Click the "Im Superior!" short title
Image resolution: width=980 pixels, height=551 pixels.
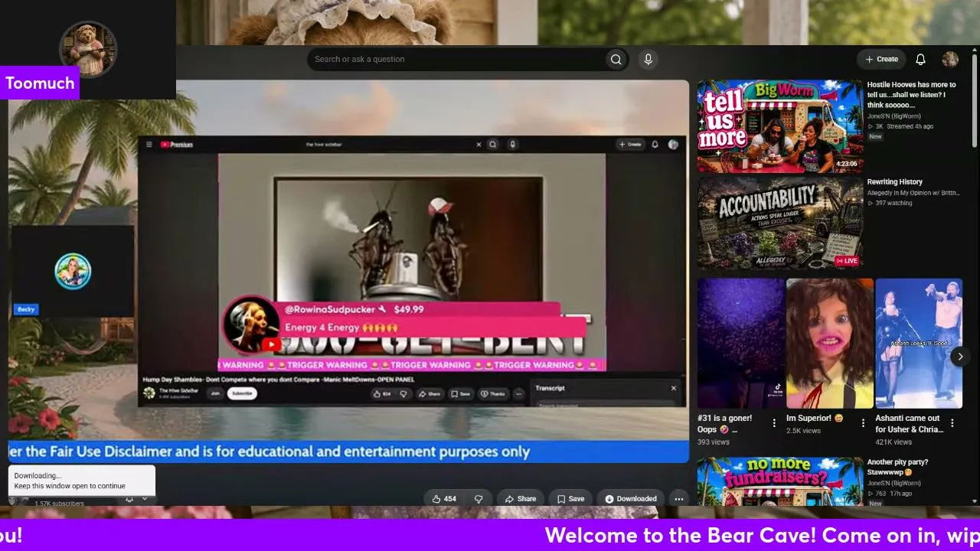tap(815, 419)
